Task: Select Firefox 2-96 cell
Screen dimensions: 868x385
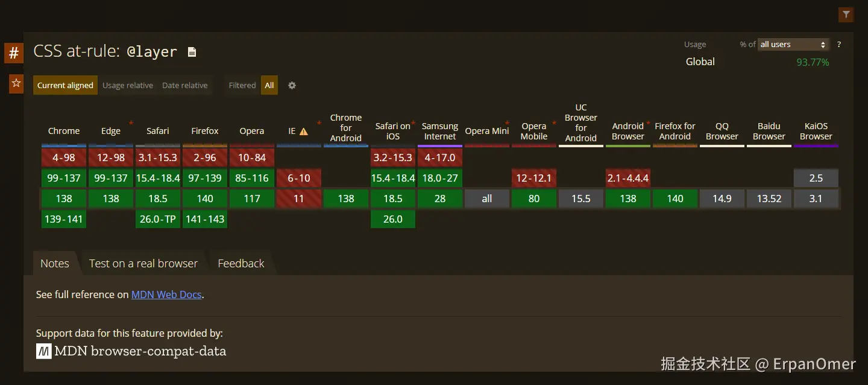Action: tap(205, 157)
